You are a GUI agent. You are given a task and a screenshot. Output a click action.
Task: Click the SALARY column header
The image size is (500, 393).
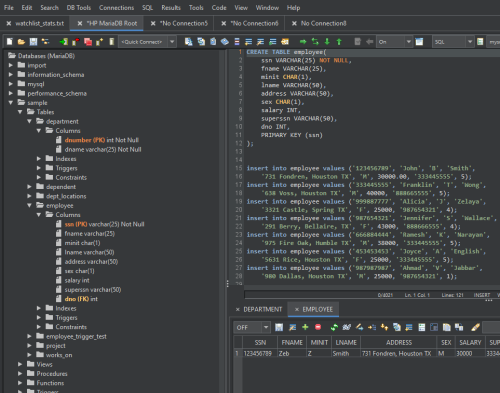point(470,343)
